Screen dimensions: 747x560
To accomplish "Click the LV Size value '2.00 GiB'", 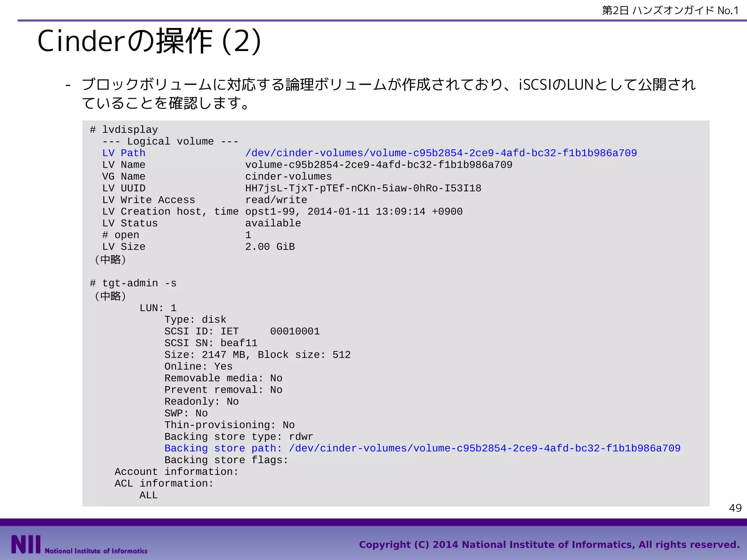I will pyautogui.click(x=270, y=247).
